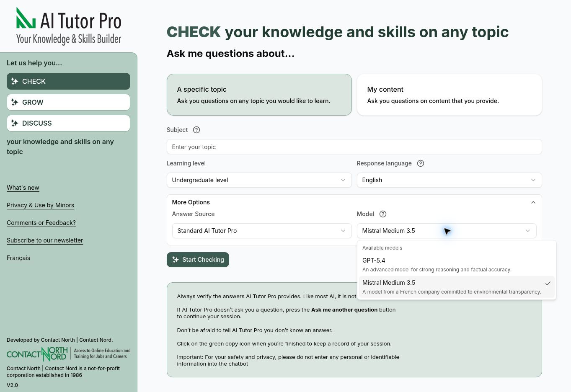The image size is (571, 392).
Task: Choose the checked Mistral Medium 3.5 option
Action: click(x=457, y=287)
